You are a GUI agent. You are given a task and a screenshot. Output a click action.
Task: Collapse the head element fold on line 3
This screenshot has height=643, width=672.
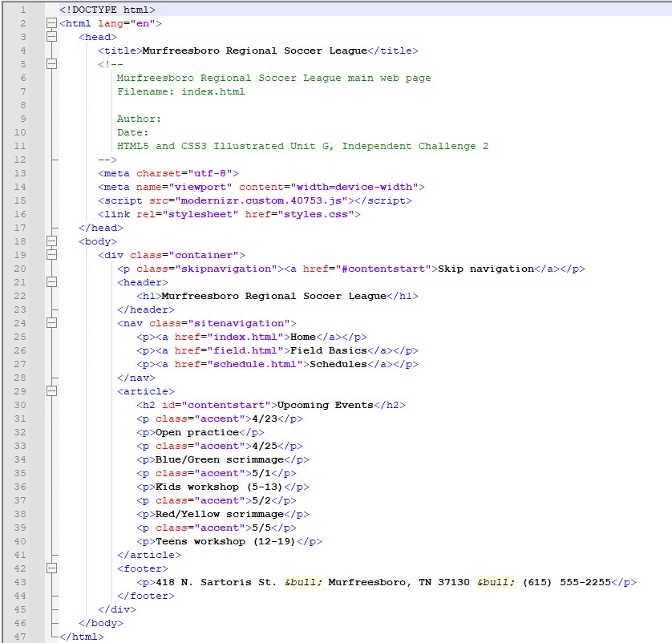tap(51, 37)
